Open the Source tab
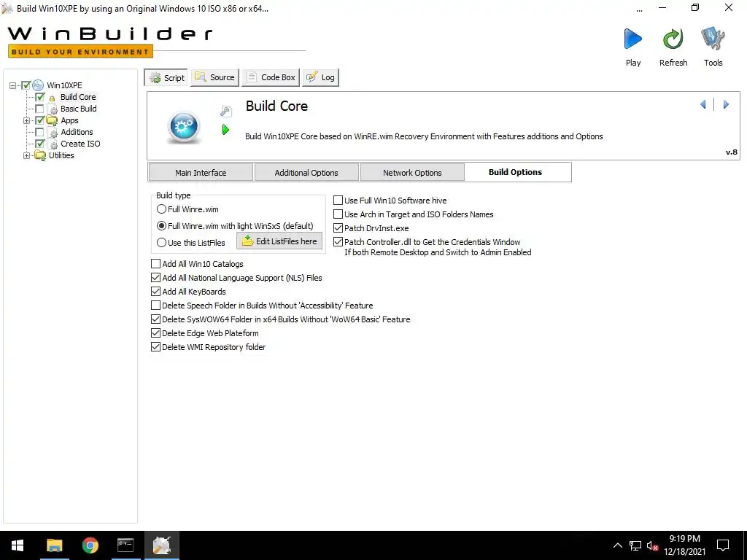 [x=215, y=77]
